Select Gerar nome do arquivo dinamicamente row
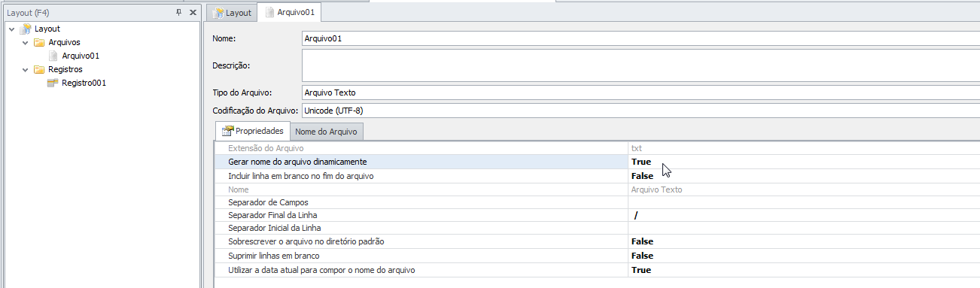This screenshot has width=980, height=288. click(598, 162)
